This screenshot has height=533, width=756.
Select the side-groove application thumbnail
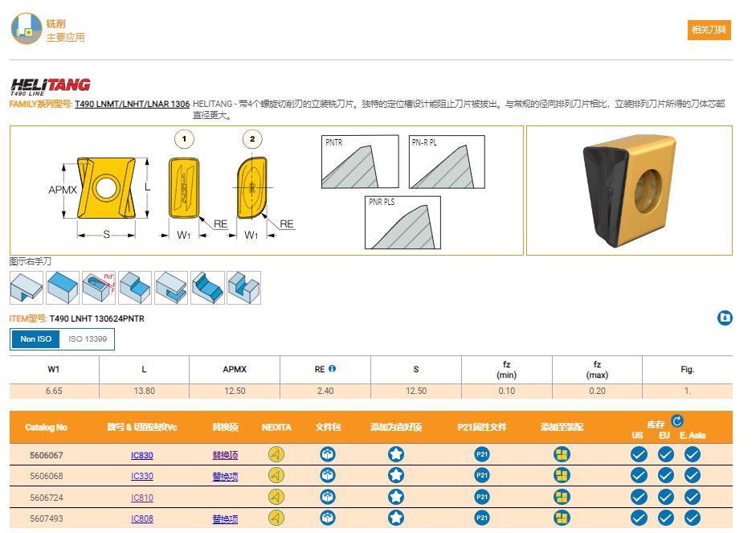coord(171,288)
